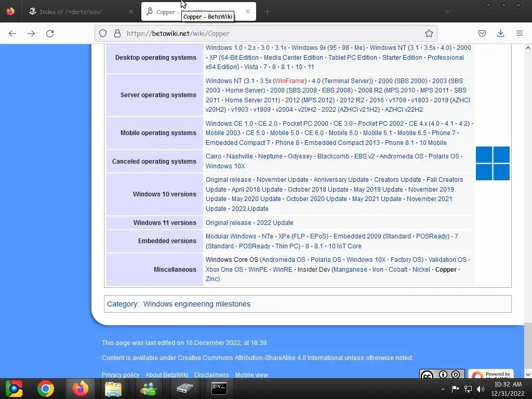Close the Copper - BetaWiki tab
The height and width of the screenshot is (399, 532).
248,11
